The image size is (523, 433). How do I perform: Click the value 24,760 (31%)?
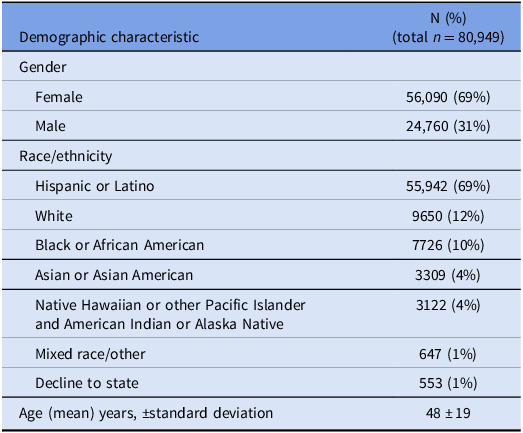point(448,126)
